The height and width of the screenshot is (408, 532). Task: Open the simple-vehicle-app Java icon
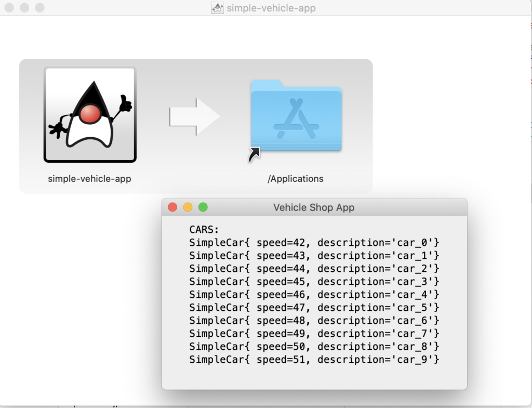(x=90, y=114)
